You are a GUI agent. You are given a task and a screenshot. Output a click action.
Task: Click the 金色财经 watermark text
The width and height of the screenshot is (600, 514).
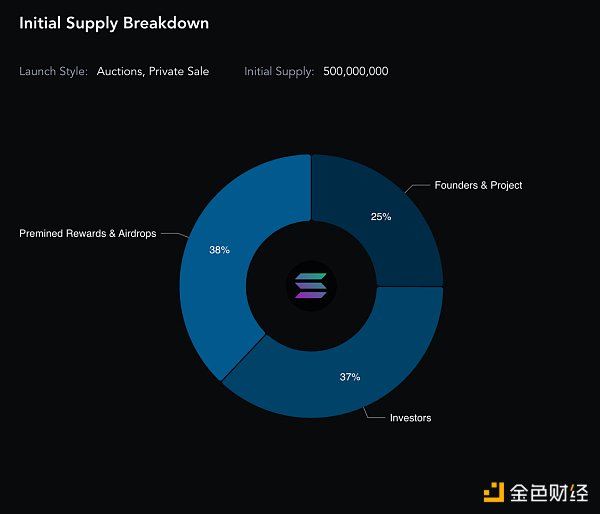(549, 492)
